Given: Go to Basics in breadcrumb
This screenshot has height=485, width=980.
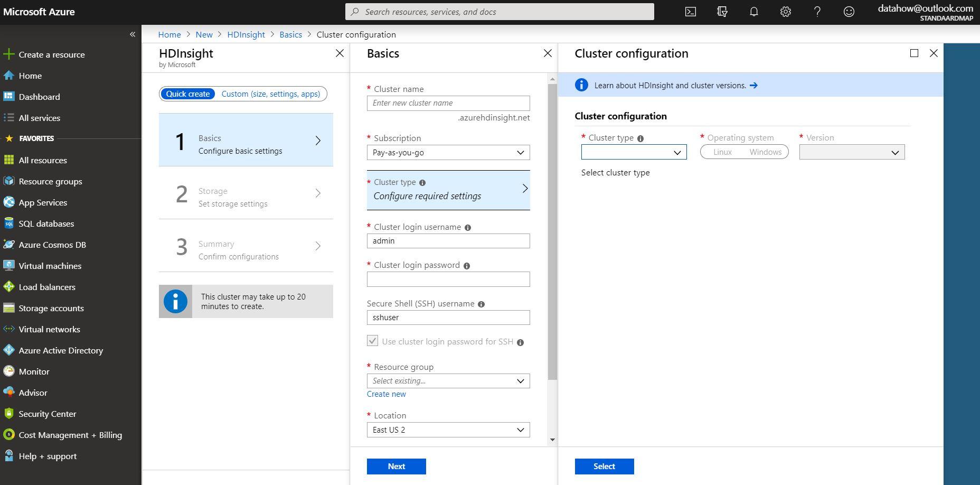Looking at the screenshot, I should pyautogui.click(x=291, y=34).
